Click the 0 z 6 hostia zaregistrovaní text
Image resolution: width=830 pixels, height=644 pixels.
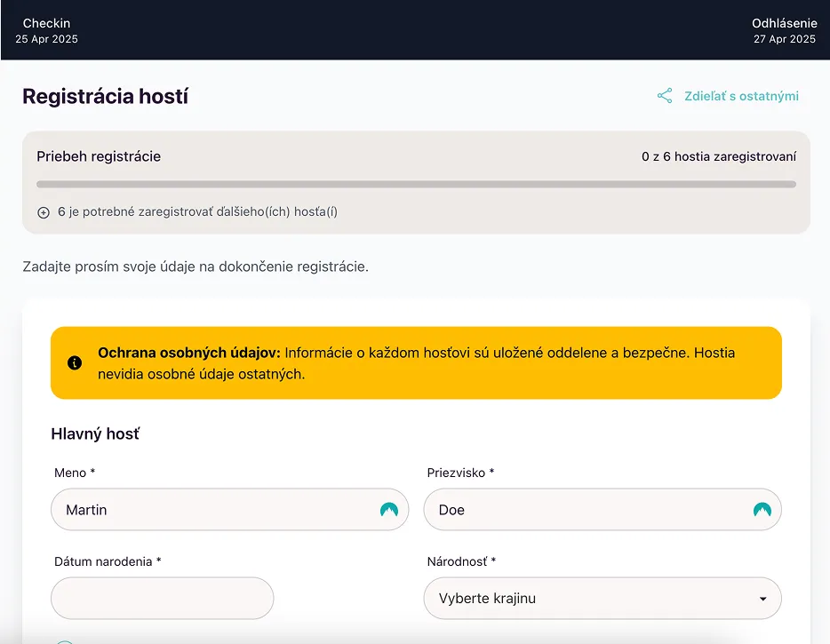[719, 156]
